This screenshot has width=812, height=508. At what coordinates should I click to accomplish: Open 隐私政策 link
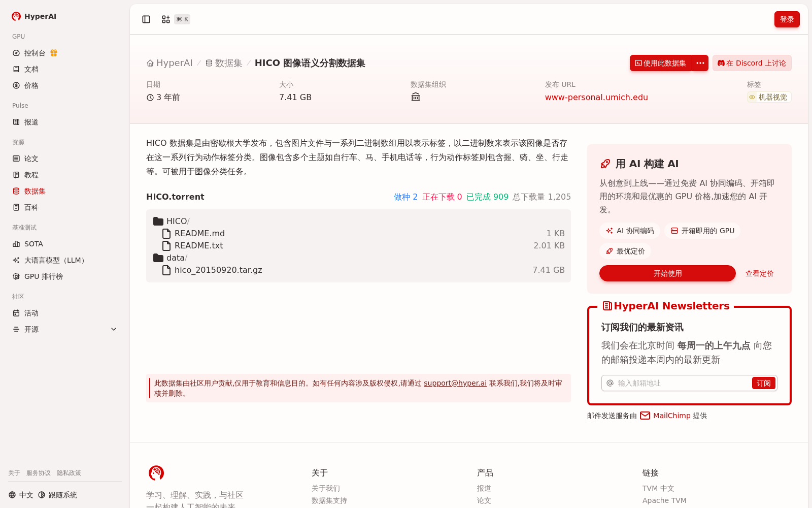click(x=69, y=473)
